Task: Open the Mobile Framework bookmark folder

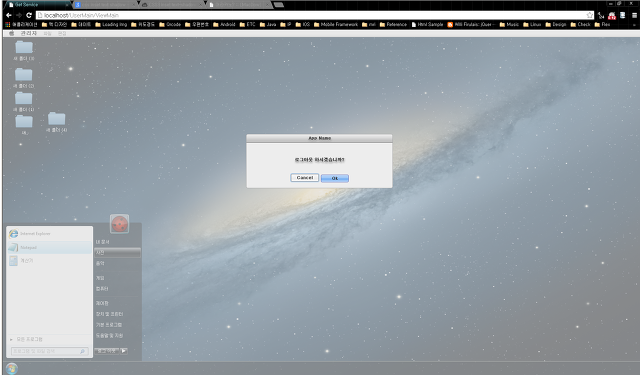Action: tap(336, 24)
